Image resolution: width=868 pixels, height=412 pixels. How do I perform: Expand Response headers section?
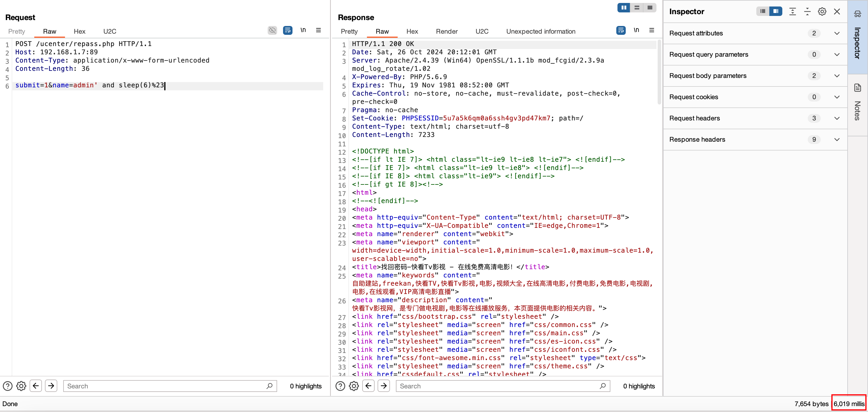coord(755,139)
